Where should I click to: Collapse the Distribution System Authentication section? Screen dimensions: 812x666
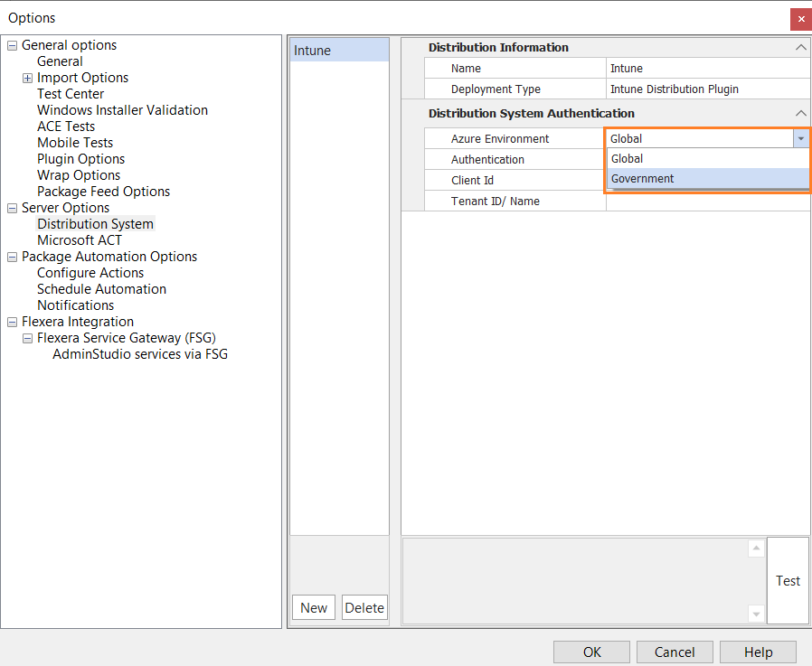[800, 113]
